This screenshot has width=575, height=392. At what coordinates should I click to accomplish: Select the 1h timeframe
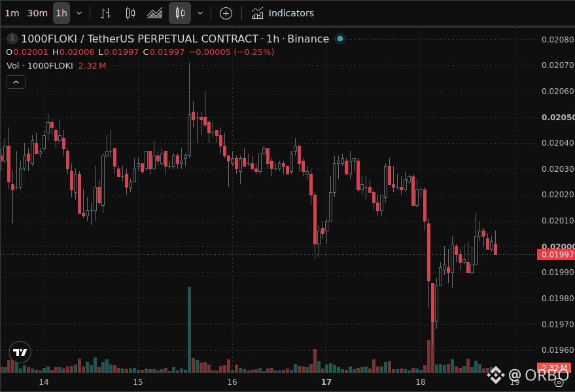tap(61, 13)
